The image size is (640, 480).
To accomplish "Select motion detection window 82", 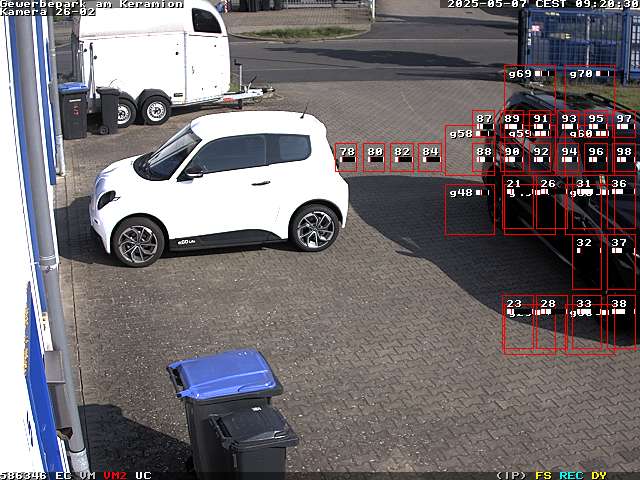I will pos(402,157).
